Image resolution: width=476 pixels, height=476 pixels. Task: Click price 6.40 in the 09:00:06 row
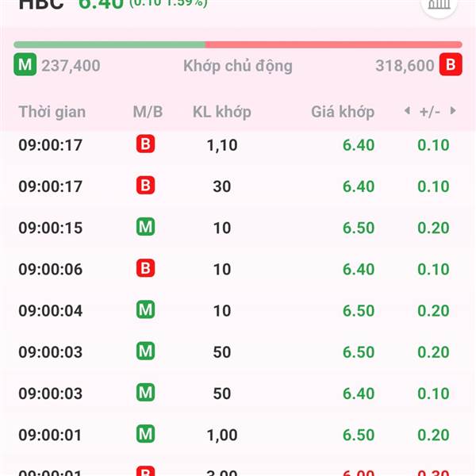(359, 269)
